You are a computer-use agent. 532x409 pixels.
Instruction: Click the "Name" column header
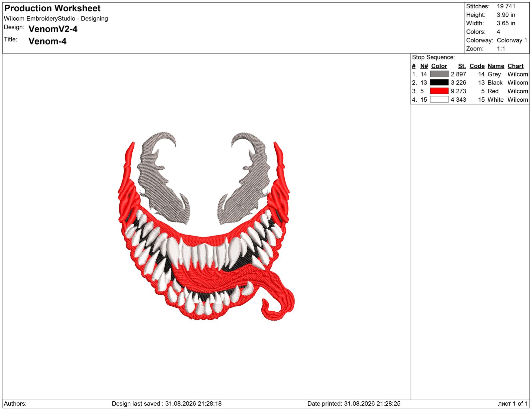[x=496, y=66]
